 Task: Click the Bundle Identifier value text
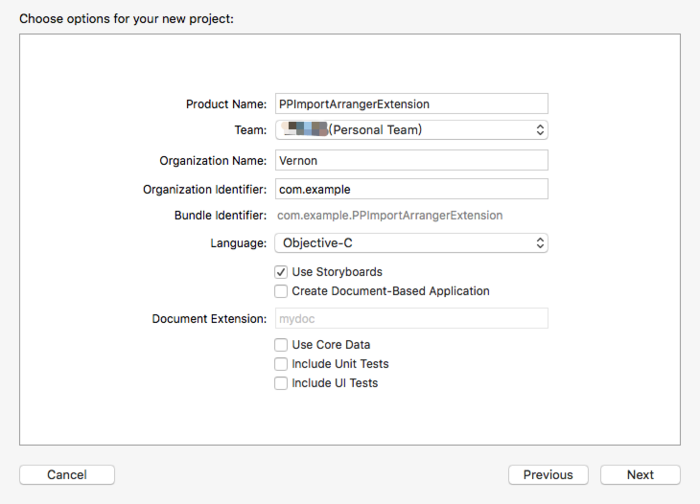pos(390,216)
